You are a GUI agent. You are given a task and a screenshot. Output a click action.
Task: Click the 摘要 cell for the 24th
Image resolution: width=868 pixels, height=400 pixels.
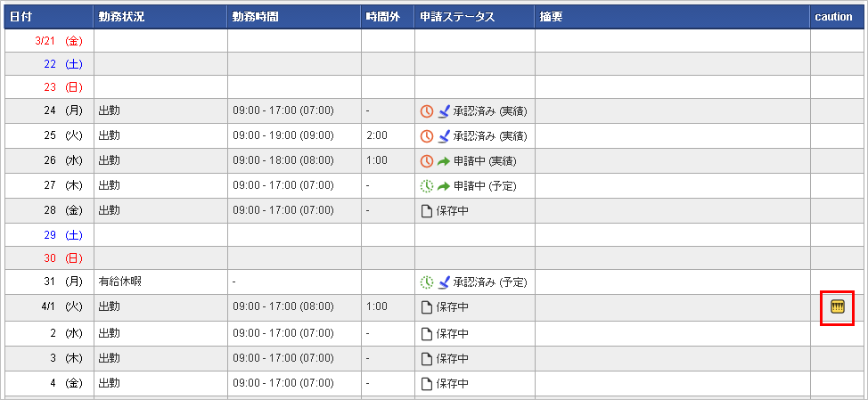click(673, 111)
